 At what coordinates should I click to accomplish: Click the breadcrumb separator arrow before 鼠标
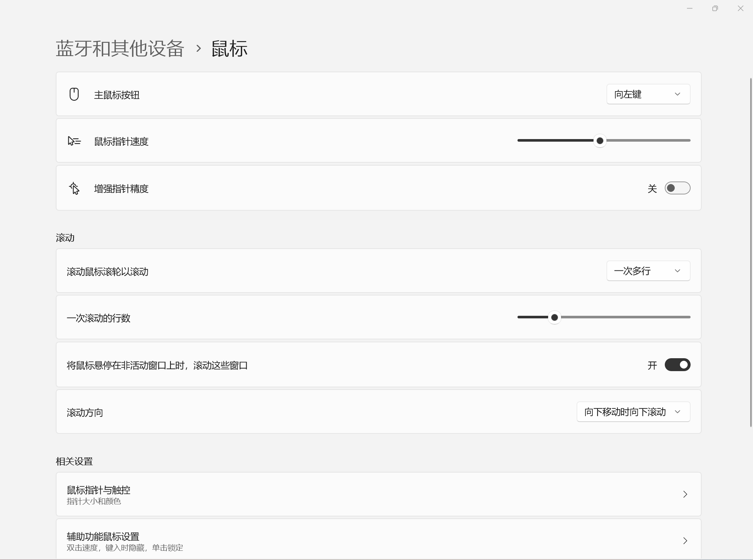(x=199, y=48)
